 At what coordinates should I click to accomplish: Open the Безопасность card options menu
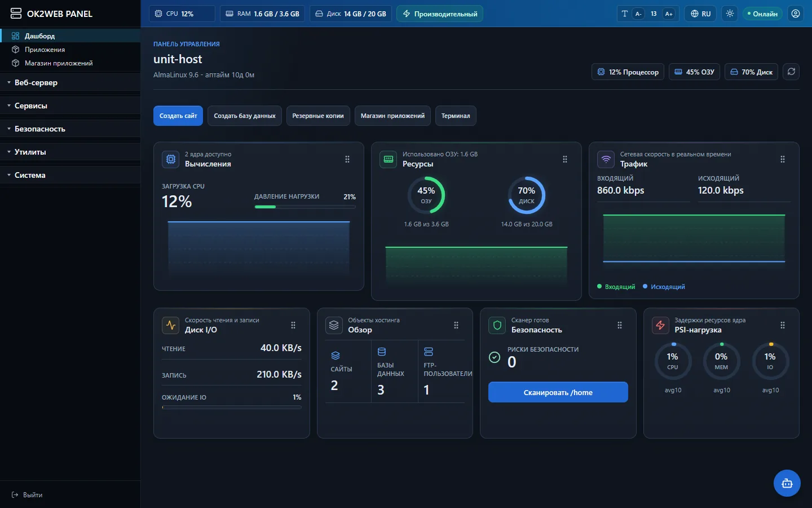click(x=620, y=325)
